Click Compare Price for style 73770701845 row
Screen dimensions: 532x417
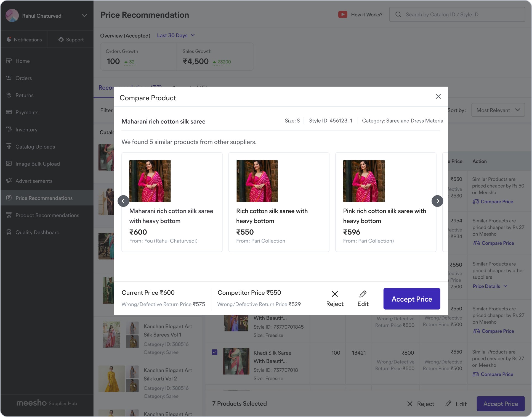[x=494, y=331]
